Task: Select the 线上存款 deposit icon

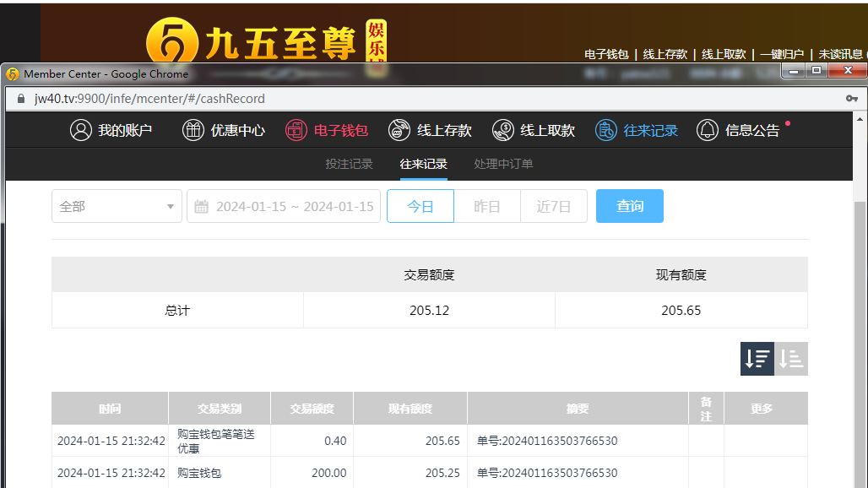Action: tap(399, 130)
